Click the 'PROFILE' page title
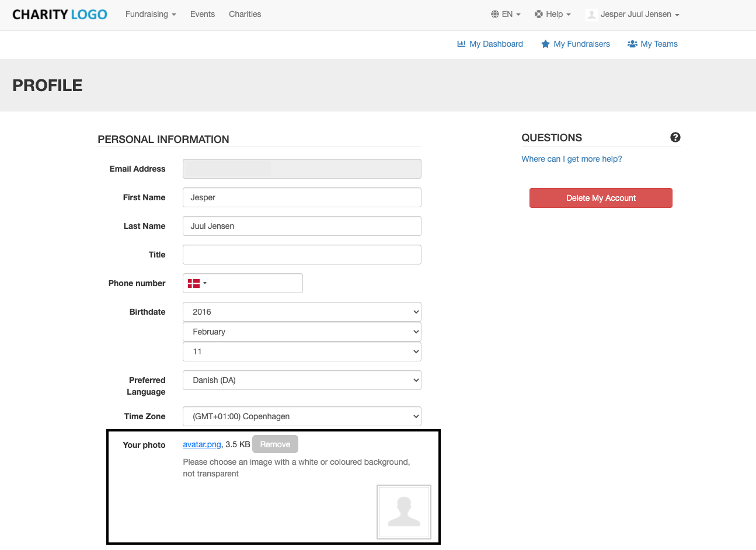 point(47,85)
